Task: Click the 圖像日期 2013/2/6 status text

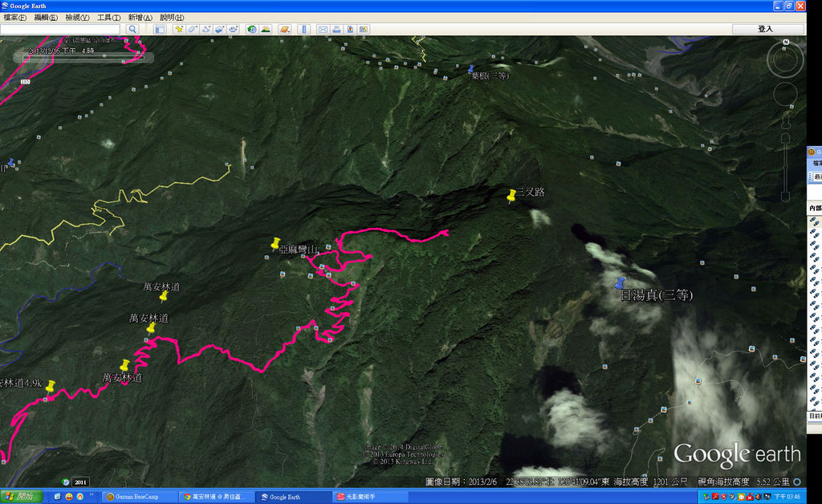Action: click(461, 482)
